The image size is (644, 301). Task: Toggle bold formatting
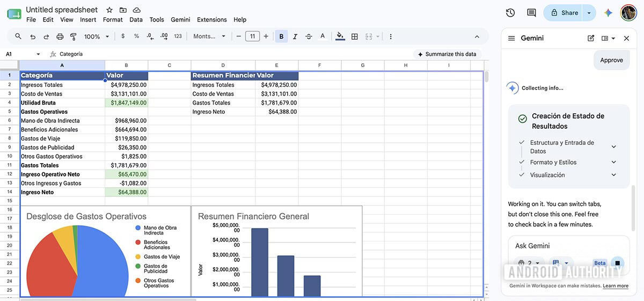click(281, 36)
